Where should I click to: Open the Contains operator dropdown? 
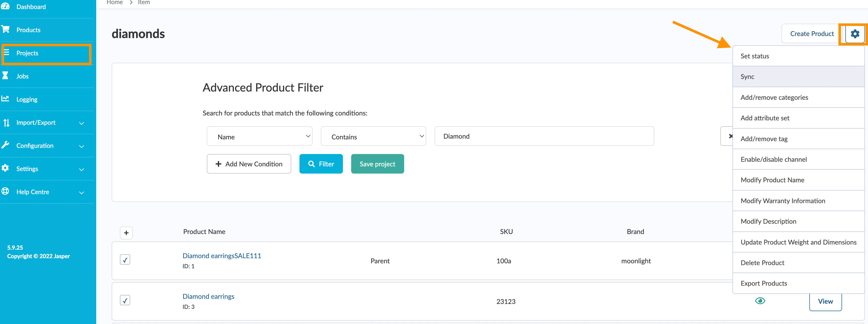(373, 136)
